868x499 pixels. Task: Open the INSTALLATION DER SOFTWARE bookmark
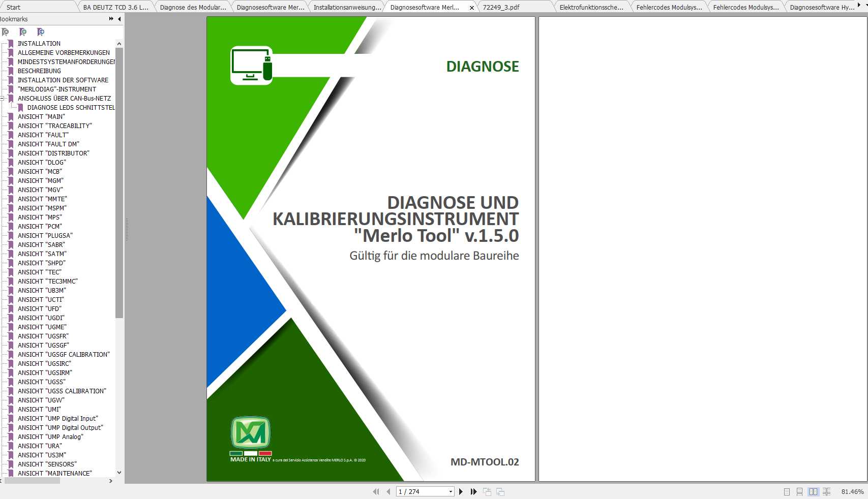63,80
